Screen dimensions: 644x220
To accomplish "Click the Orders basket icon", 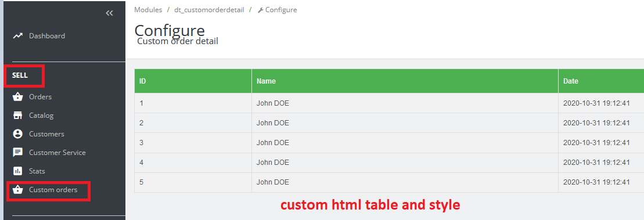I will tap(17, 98).
